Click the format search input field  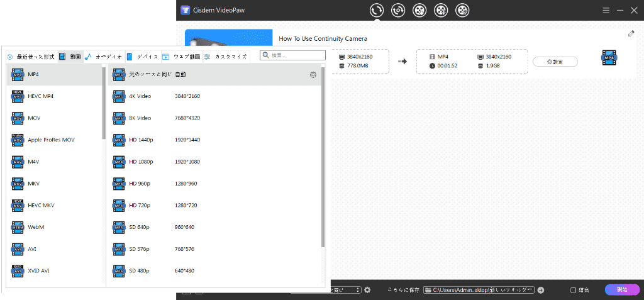click(292, 55)
